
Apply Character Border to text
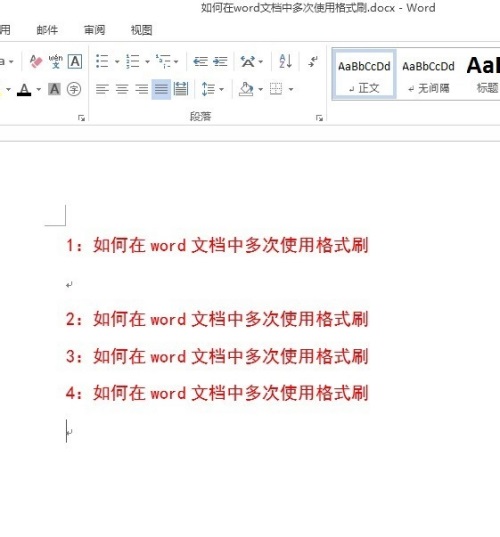click(x=75, y=62)
